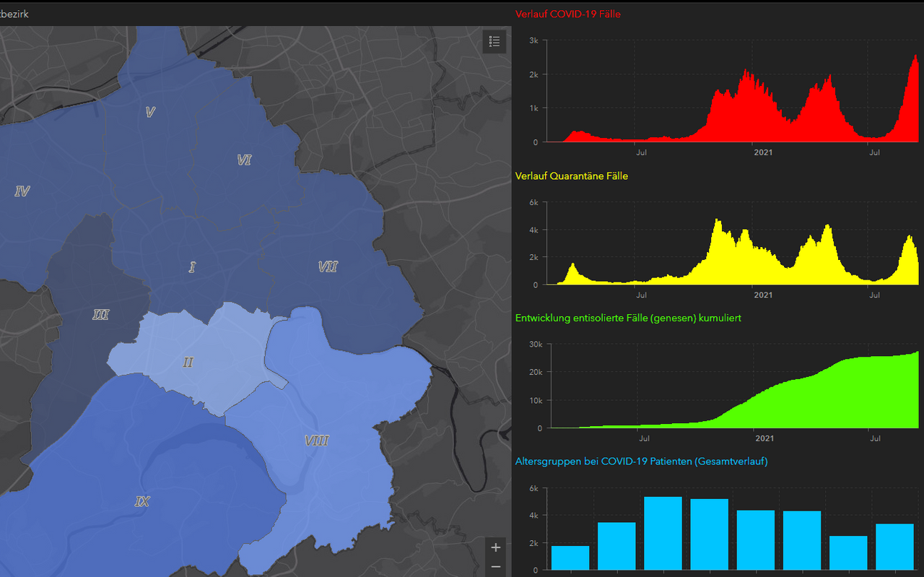
Task: Click the third blue bar in age chart
Action: pos(663,533)
